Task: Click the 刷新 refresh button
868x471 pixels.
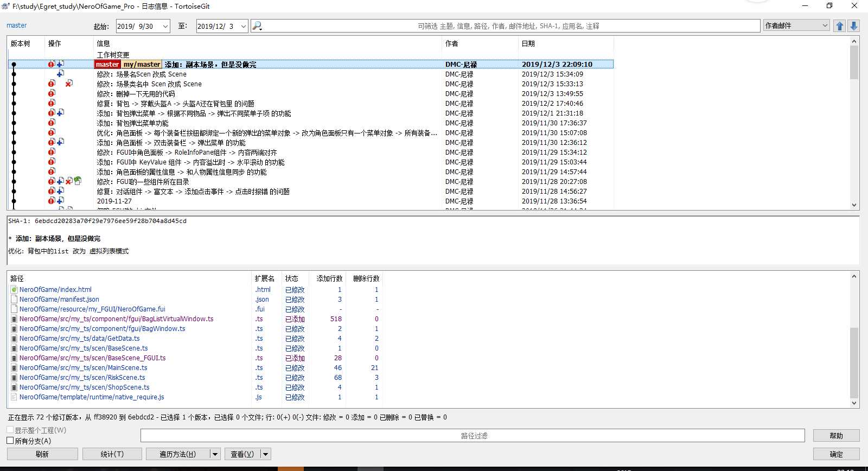Action: pos(42,454)
